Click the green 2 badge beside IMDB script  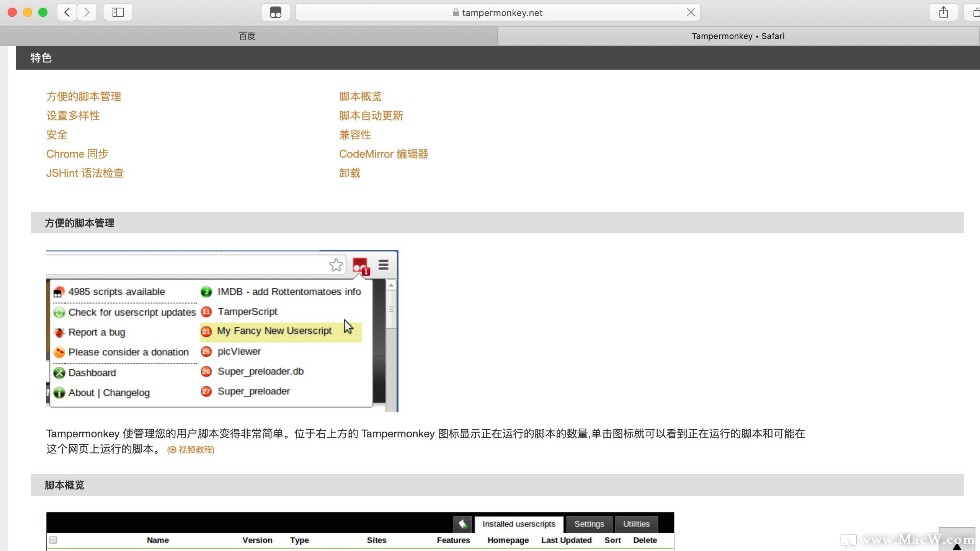pyautogui.click(x=206, y=292)
